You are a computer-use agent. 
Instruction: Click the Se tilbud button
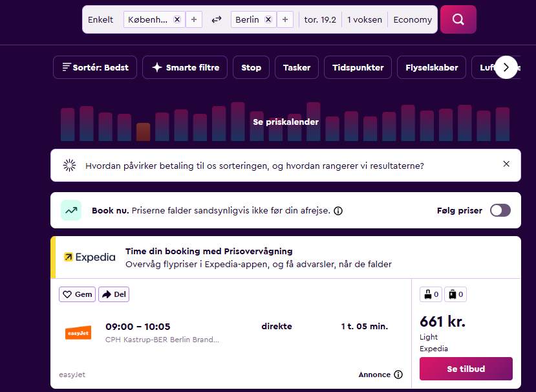(466, 369)
